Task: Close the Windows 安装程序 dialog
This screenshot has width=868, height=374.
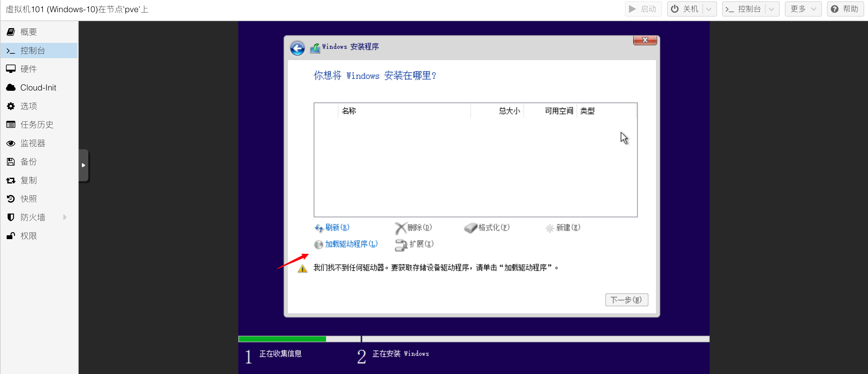Action: 645,40
